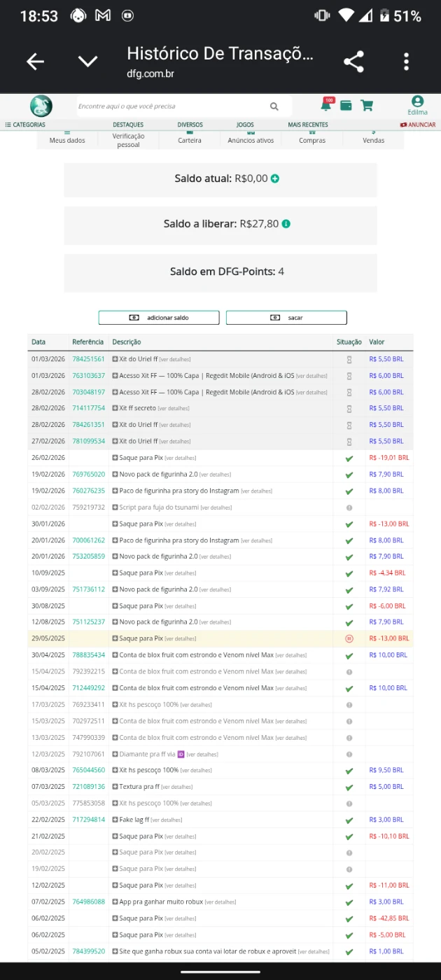Open the Anúncios ativos tab

[x=251, y=140]
